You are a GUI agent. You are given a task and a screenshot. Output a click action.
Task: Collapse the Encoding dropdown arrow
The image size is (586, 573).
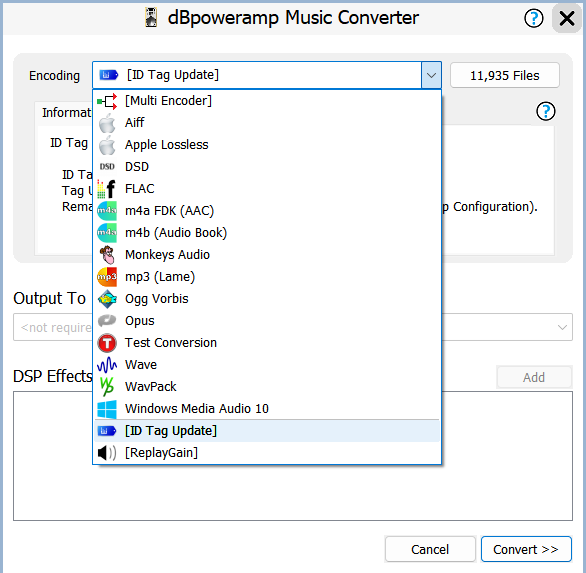pos(431,76)
